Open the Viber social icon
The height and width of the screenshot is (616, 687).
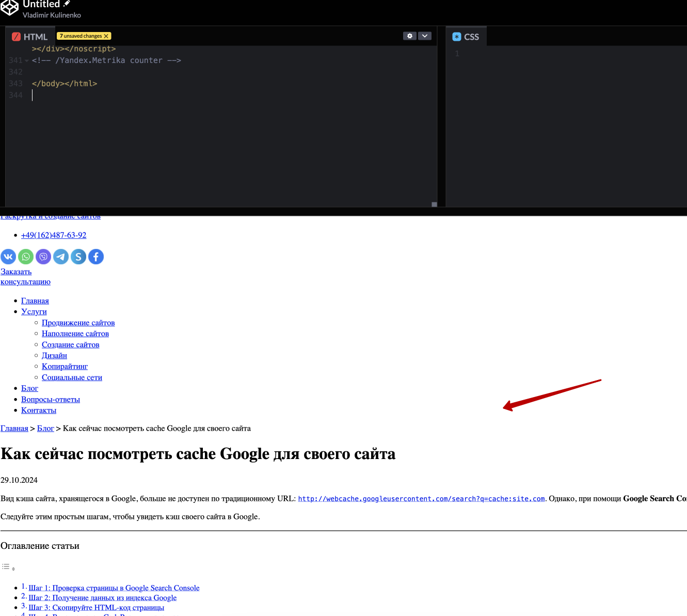pyautogui.click(x=43, y=257)
